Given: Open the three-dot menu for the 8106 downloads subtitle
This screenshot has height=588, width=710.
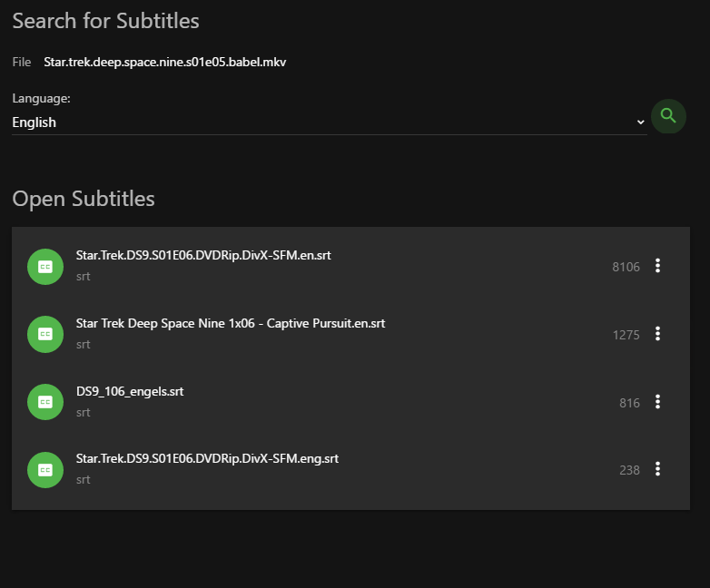Looking at the screenshot, I should [x=658, y=266].
